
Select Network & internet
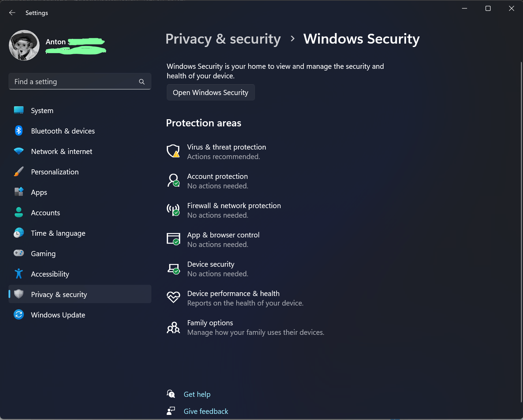point(80,151)
